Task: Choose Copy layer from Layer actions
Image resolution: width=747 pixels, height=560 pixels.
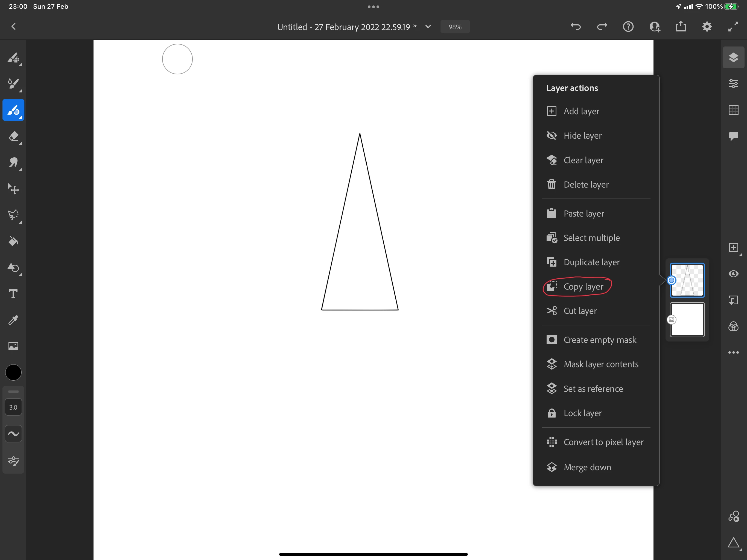Action: [583, 287]
